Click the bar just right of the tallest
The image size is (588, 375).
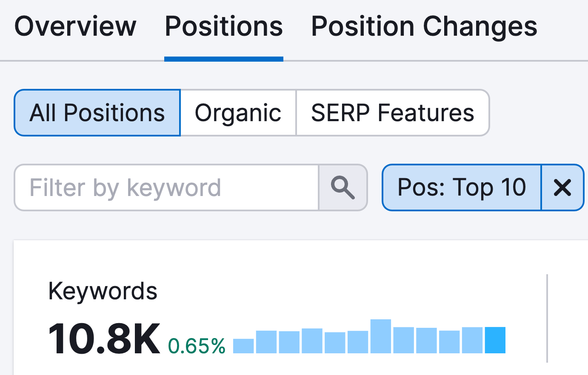(404, 340)
